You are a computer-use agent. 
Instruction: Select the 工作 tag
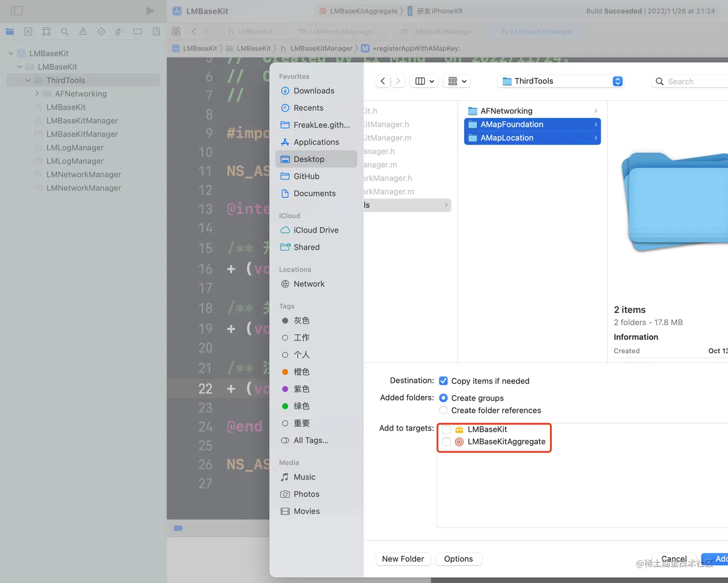(315, 338)
